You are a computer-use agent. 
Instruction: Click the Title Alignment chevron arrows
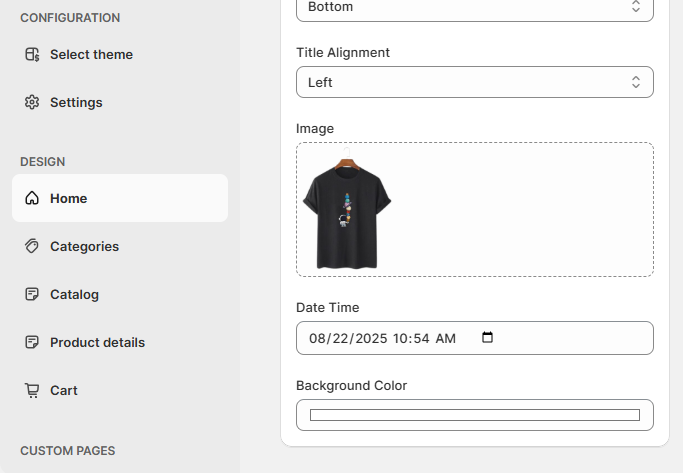tap(636, 82)
